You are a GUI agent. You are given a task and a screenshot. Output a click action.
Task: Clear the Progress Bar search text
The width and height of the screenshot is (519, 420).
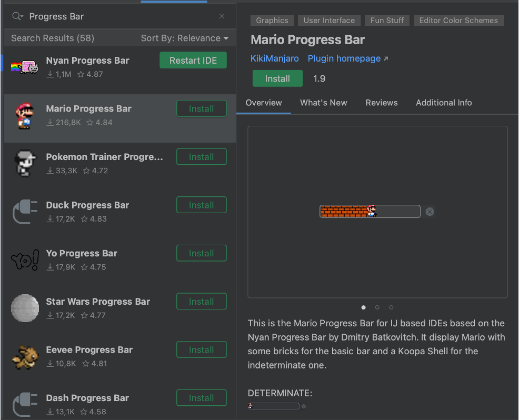pyautogui.click(x=222, y=16)
